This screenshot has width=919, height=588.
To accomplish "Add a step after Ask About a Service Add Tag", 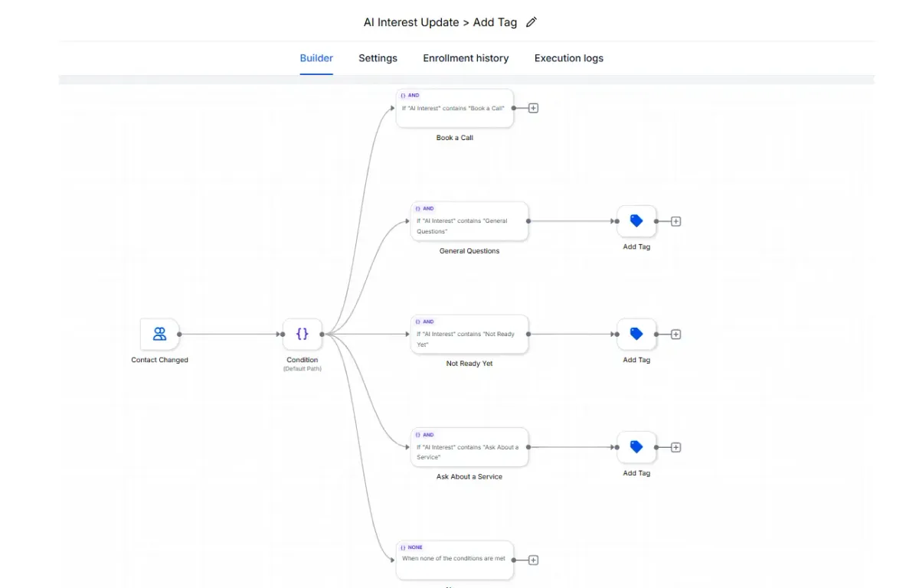I will (676, 447).
